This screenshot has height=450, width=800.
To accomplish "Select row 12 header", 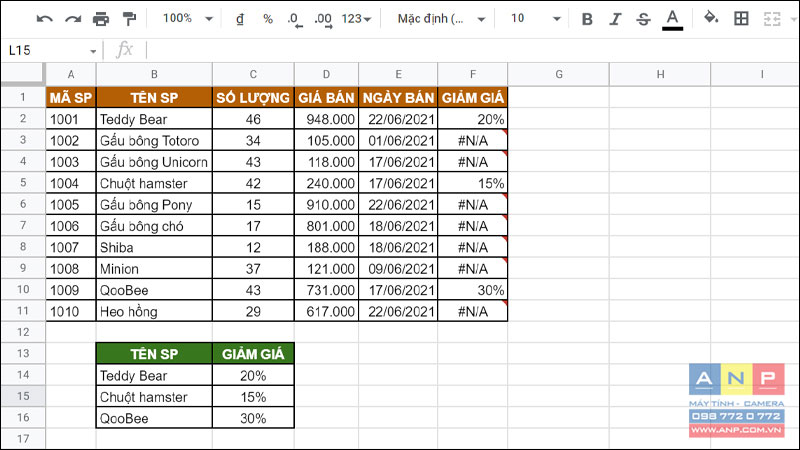I will (23, 332).
